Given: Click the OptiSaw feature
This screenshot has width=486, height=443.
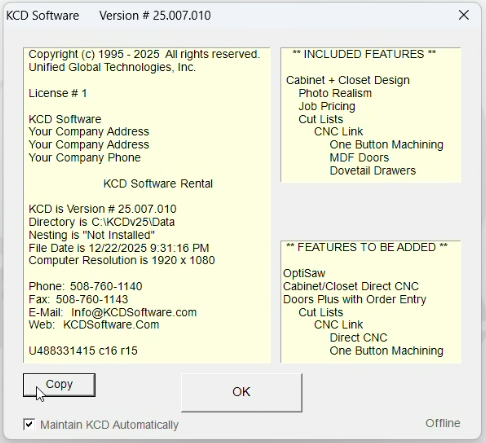Looking at the screenshot, I should tap(304, 273).
